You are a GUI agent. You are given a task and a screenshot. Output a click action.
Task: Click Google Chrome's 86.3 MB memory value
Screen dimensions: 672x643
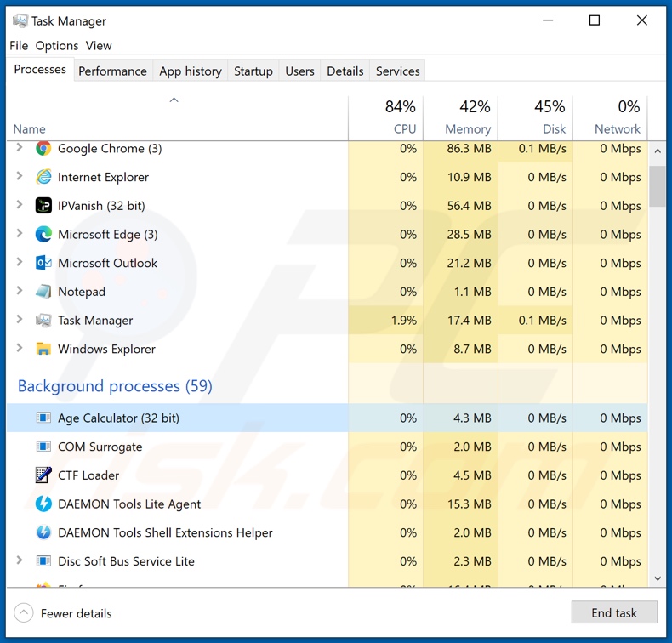[x=469, y=149]
